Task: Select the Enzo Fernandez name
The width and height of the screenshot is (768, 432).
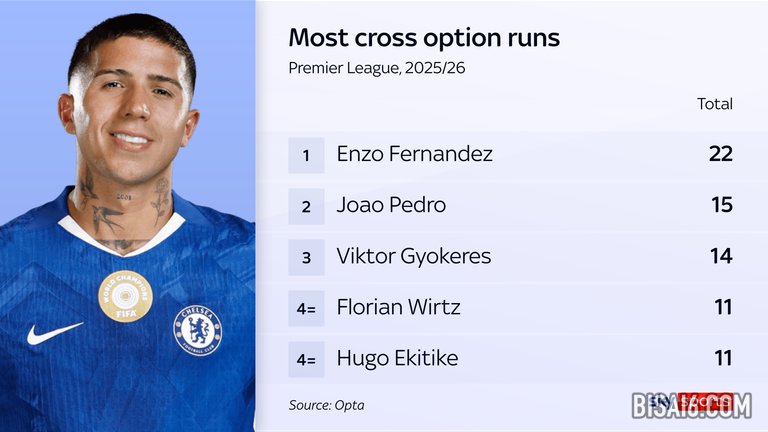Action: coord(414,155)
